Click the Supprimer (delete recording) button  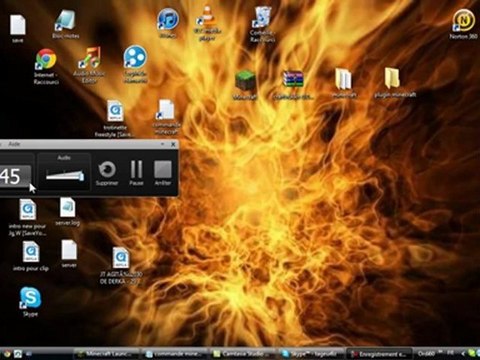tap(107, 173)
